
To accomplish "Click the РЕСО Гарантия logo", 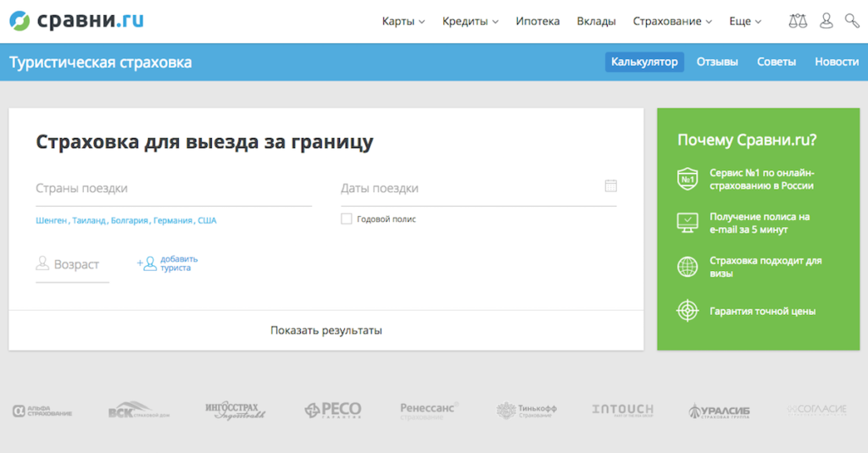I will pyautogui.click(x=333, y=411).
